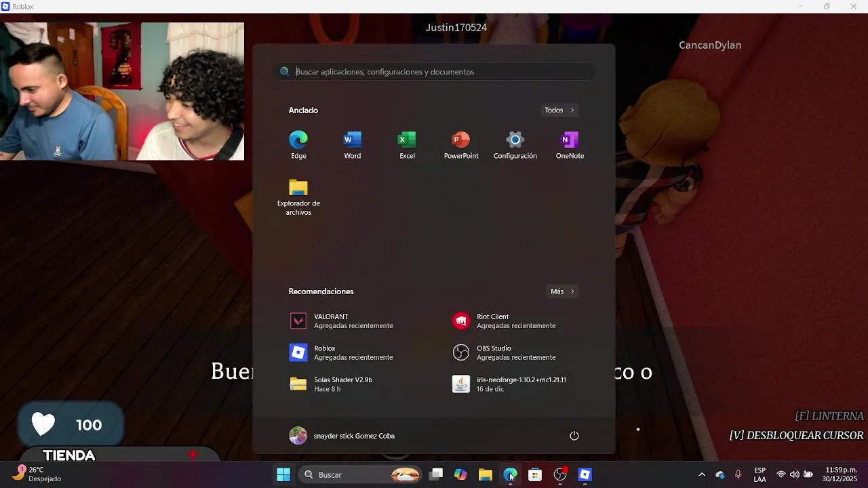
Task: Click the webcam overlay thumbnail
Action: [122, 91]
